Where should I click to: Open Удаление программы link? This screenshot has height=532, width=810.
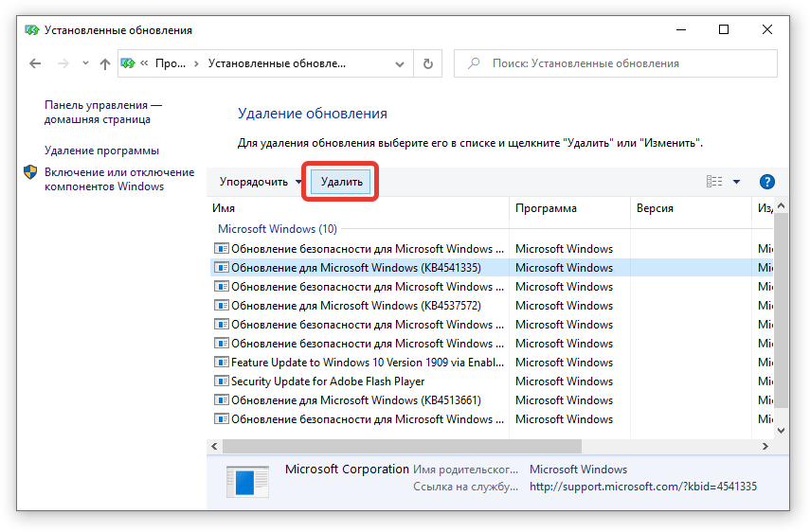101,151
